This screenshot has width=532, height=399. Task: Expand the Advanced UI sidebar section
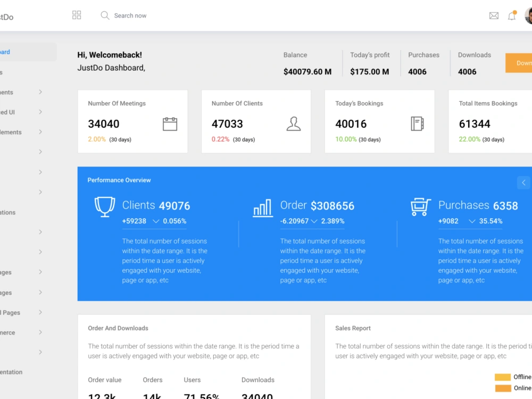21,112
